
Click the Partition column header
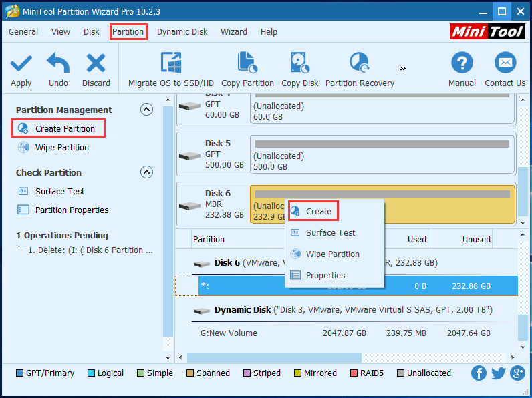[209, 239]
